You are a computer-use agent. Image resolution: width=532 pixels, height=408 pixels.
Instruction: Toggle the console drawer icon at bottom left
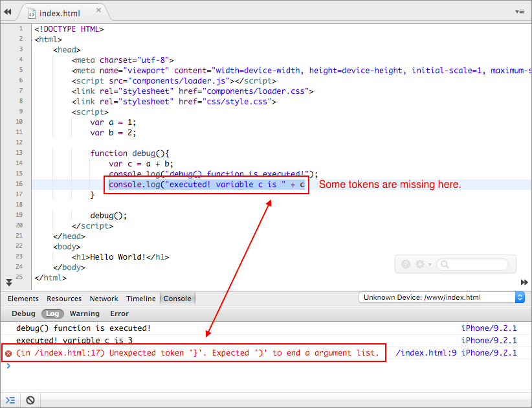tap(10, 400)
